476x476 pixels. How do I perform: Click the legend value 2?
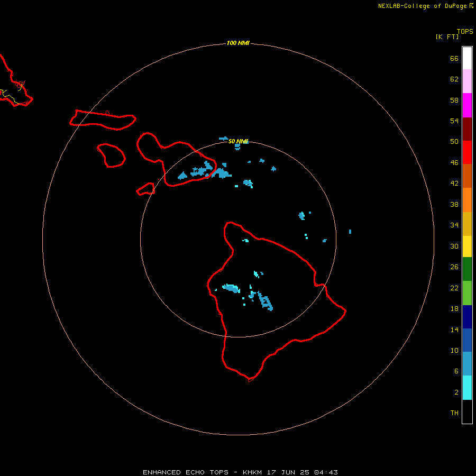point(456,392)
